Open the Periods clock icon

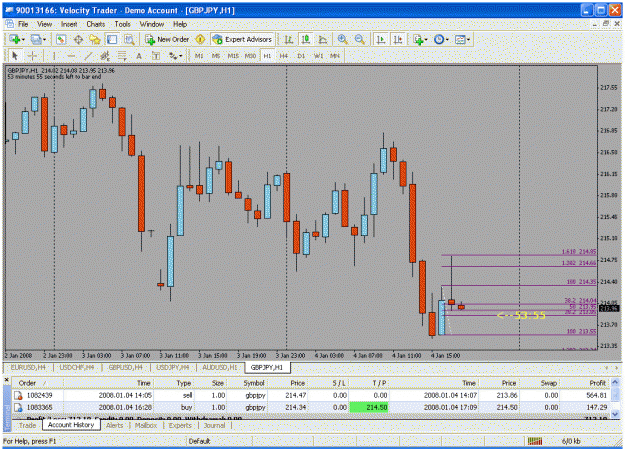point(439,39)
